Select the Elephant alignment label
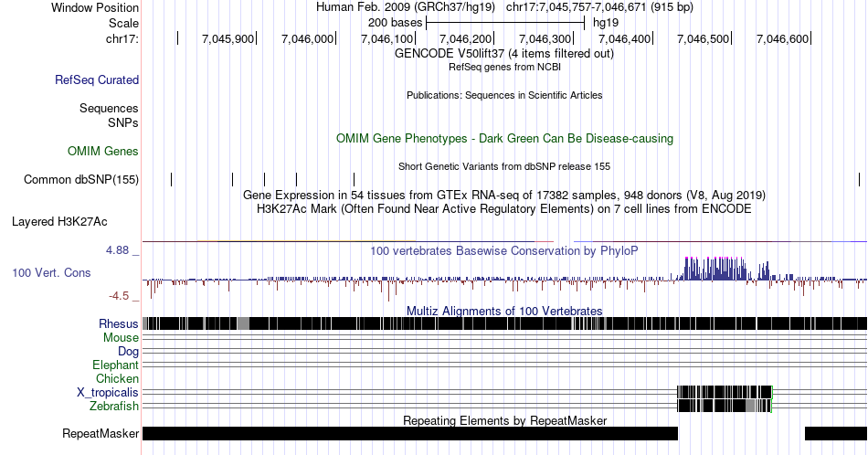Screen dimensions: 868x455 coord(115,365)
